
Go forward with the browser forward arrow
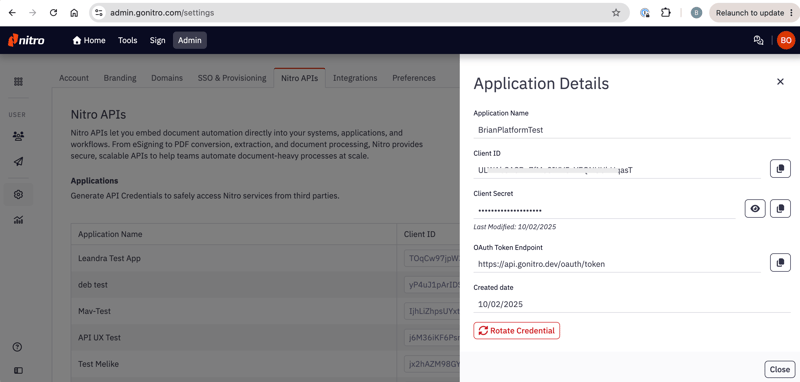33,13
